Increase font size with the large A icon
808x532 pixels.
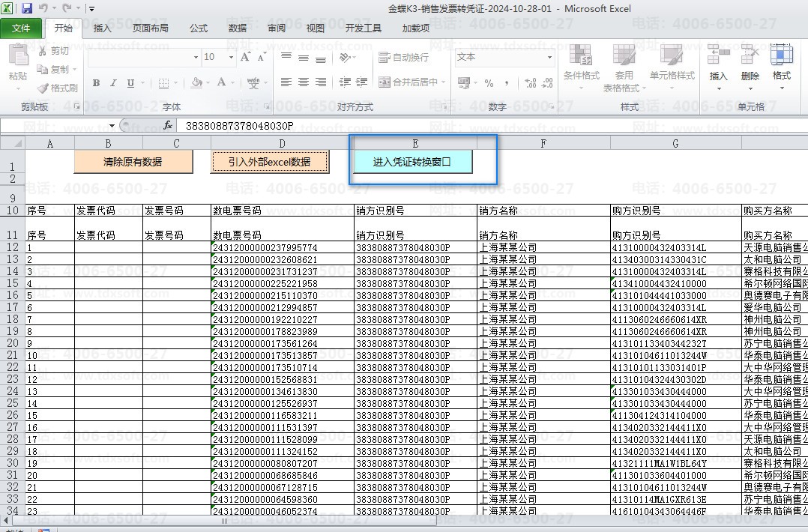click(245, 57)
